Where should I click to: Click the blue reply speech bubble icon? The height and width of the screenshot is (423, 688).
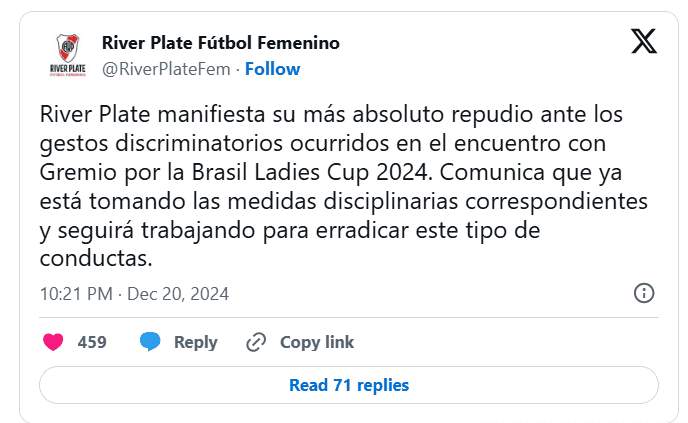click(x=150, y=342)
